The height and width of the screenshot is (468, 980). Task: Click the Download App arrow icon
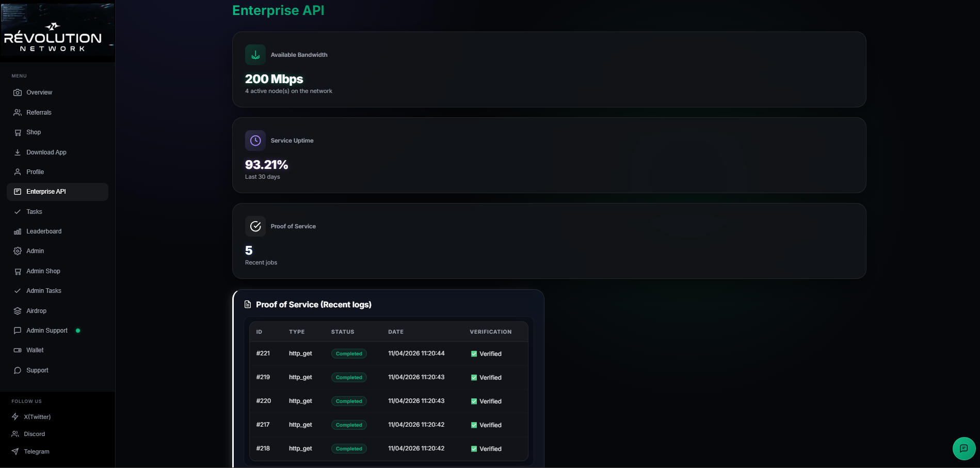click(x=18, y=152)
